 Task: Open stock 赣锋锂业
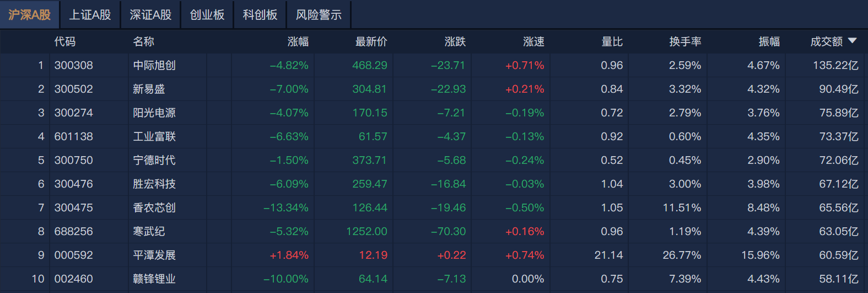click(154, 279)
